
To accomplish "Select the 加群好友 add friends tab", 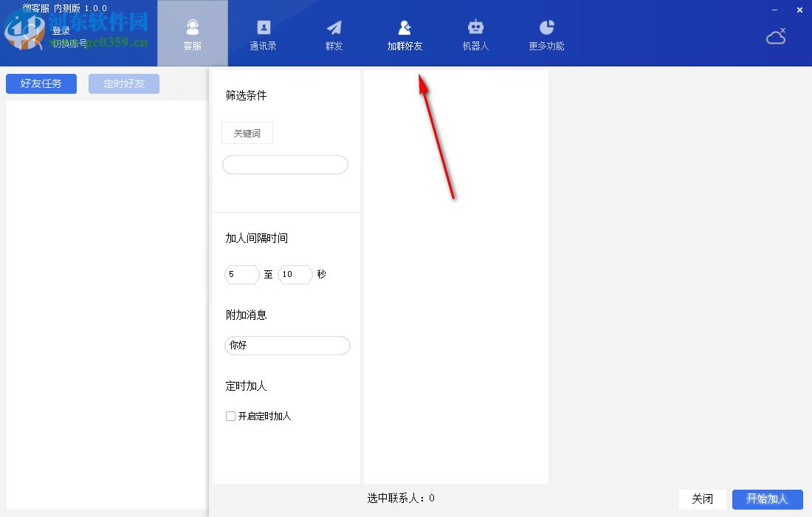I will [405, 34].
